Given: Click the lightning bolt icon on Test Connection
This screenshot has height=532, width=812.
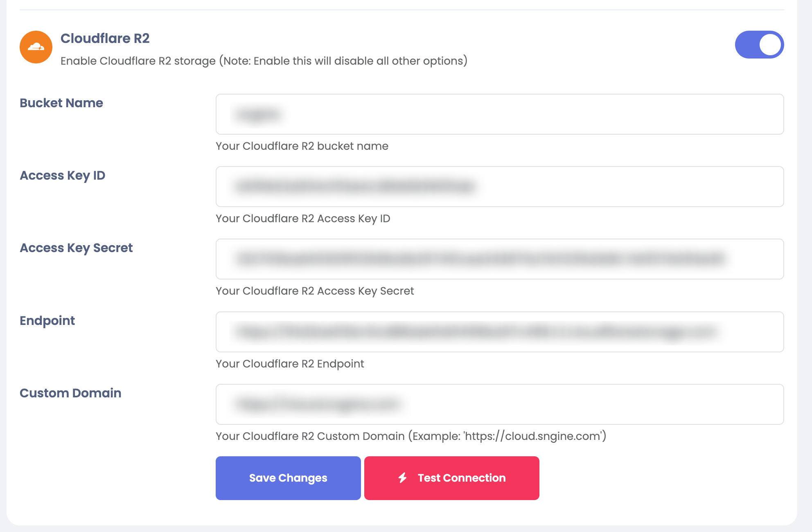Looking at the screenshot, I should 403,478.
